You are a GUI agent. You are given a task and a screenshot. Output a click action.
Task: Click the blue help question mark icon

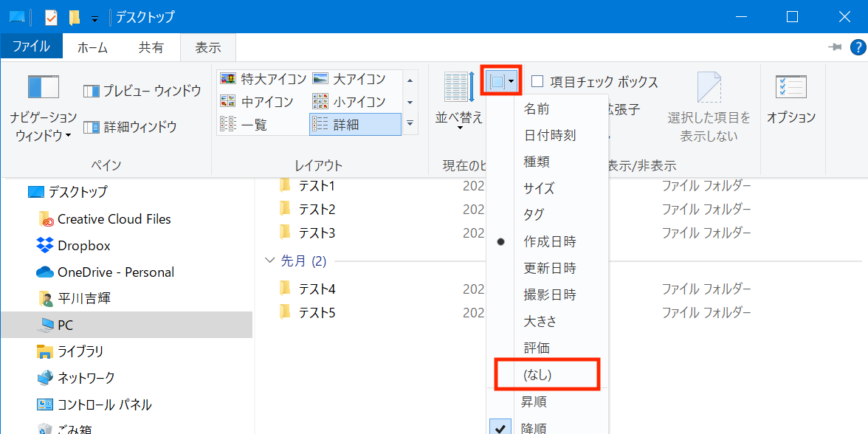858,47
